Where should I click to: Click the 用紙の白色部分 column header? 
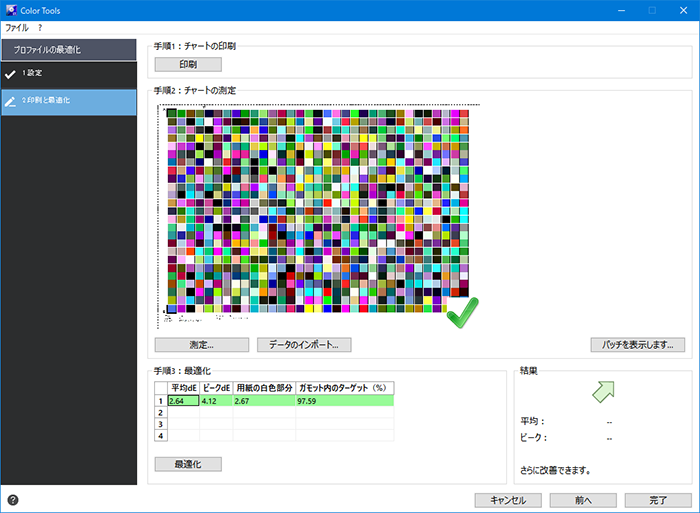pos(264,388)
